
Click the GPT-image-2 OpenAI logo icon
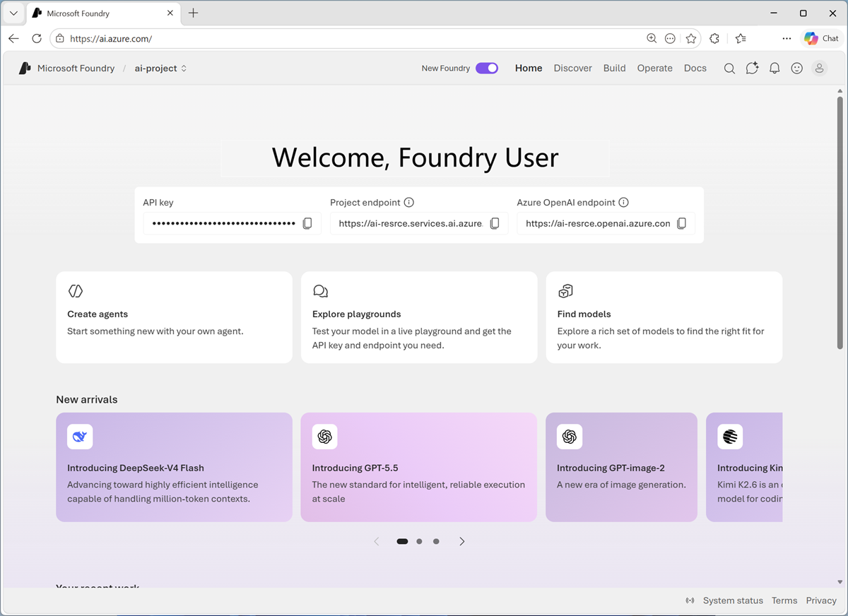point(570,437)
